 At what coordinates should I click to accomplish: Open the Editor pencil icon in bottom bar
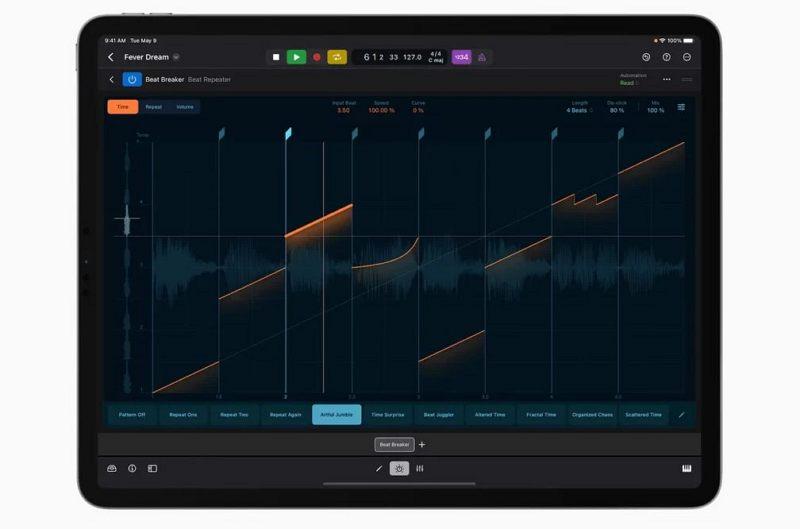(x=379, y=468)
